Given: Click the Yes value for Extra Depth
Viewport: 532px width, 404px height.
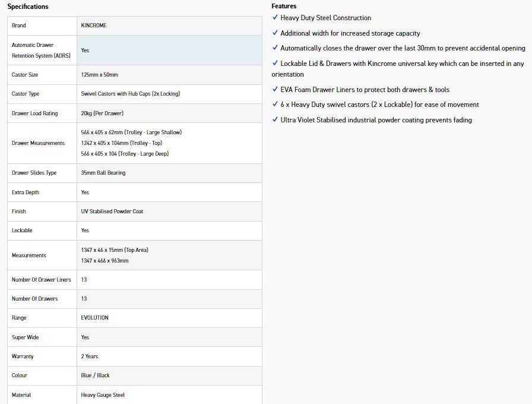Looking at the screenshot, I should click(x=85, y=192).
